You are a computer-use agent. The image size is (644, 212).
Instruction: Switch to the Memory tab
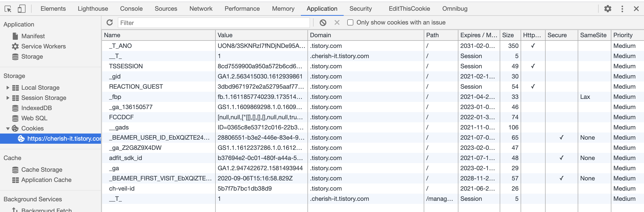point(283,9)
